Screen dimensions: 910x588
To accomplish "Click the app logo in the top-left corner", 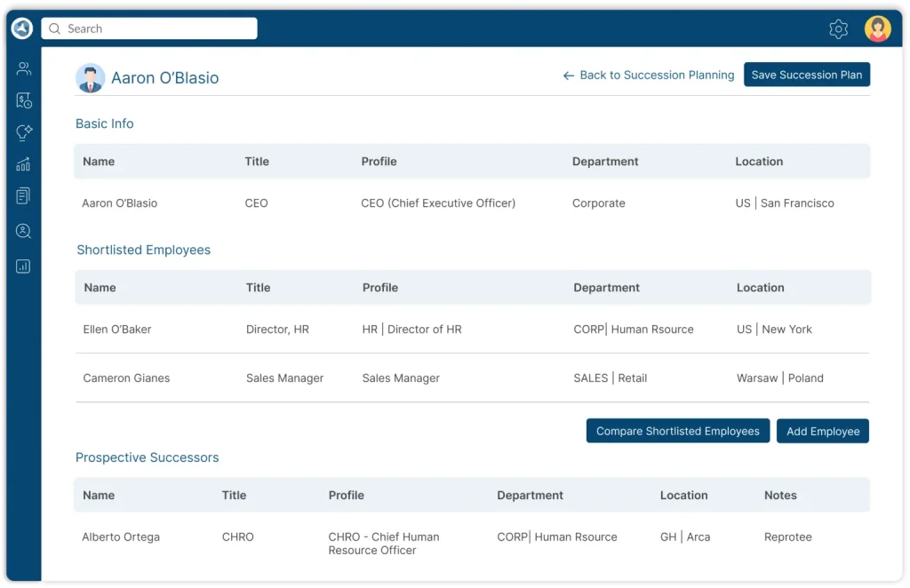I will click(x=21, y=28).
